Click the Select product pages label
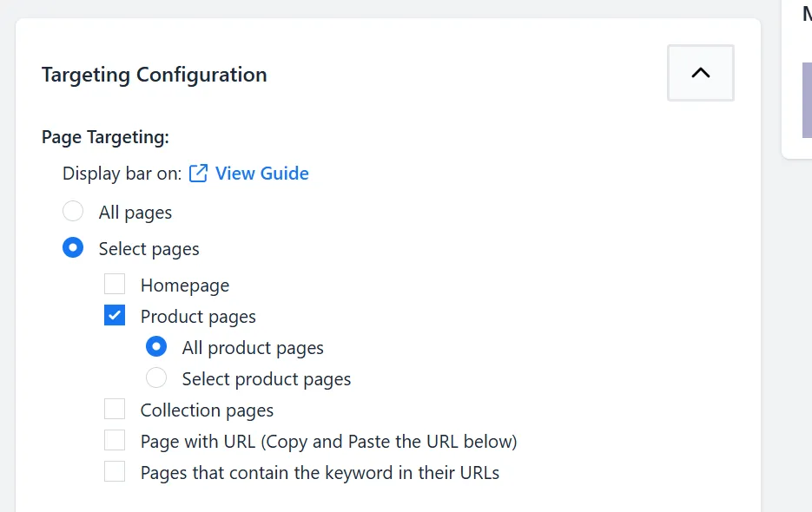Screen dimensions: 812x512 (267, 379)
